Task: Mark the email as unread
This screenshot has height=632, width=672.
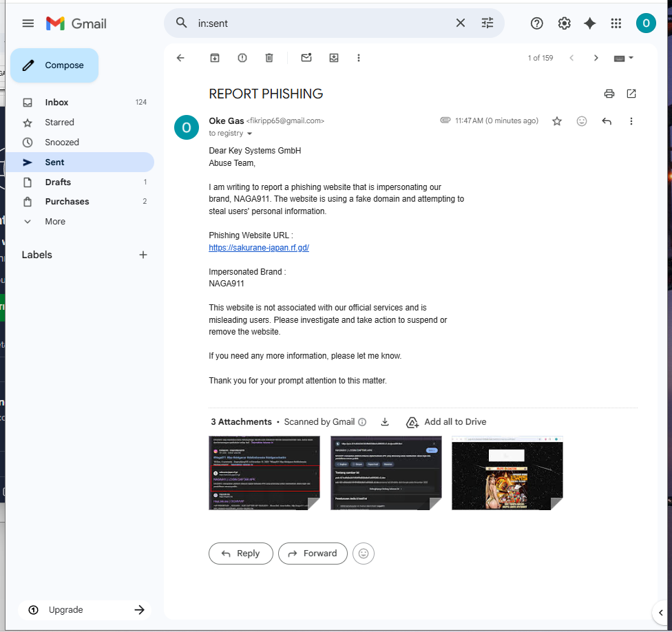Action: [x=306, y=57]
